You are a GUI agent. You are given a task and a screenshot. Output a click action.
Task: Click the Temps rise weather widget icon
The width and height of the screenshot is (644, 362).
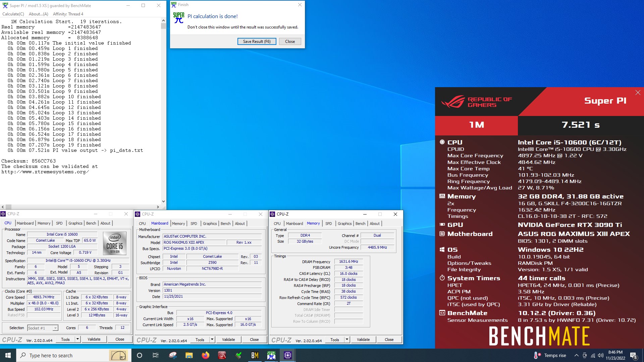tap(537, 355)
